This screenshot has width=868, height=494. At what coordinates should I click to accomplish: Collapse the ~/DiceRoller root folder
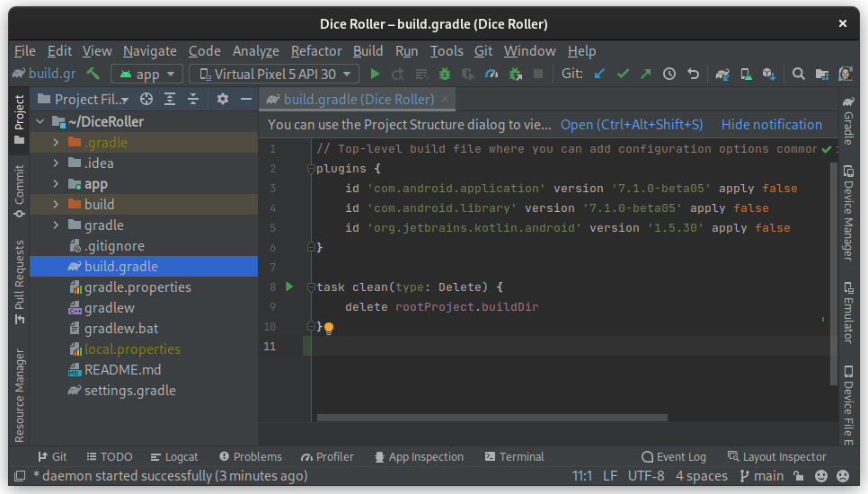[x=40, y=121]
